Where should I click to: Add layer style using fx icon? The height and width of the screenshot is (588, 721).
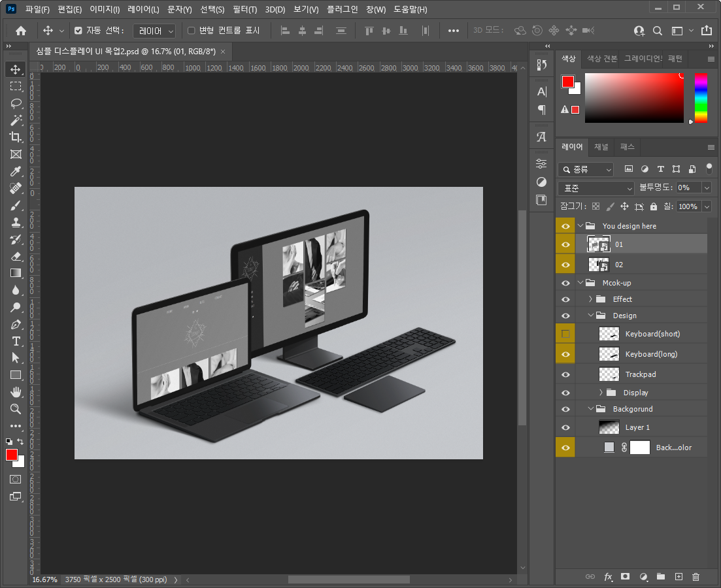click(609, 576)
